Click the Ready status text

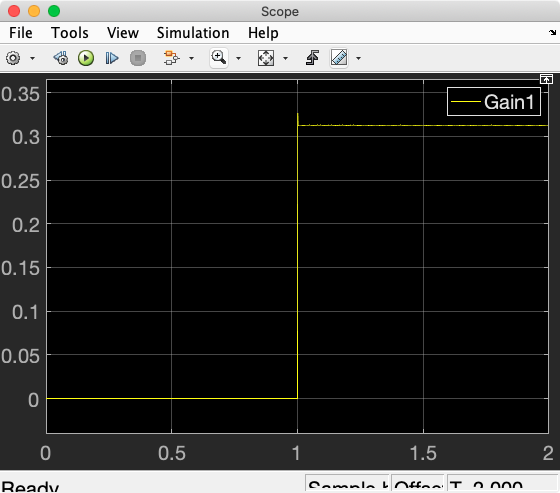coord(30,486)
